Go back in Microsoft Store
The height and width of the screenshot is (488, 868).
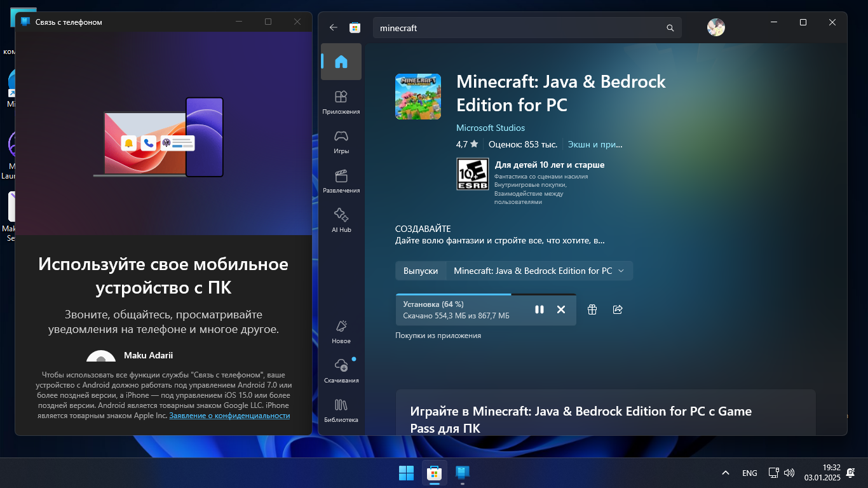pyautogui.click(x=334, y=28)
